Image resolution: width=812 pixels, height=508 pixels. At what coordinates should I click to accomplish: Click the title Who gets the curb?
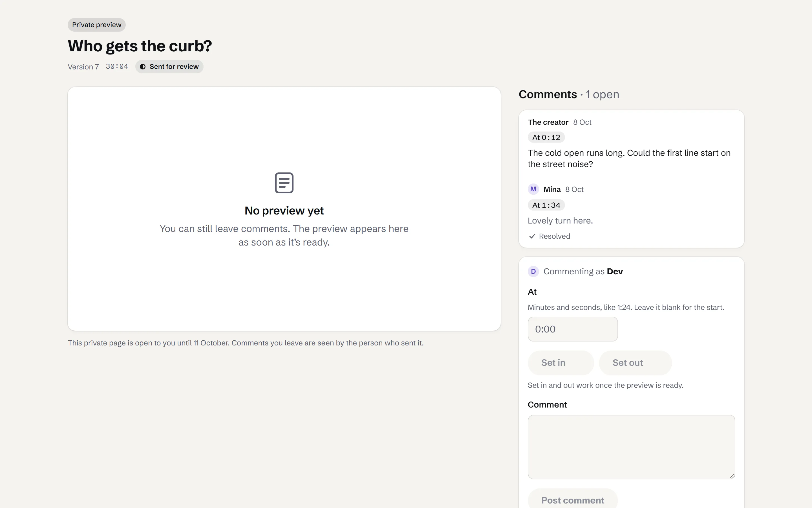tap(140, 46)
